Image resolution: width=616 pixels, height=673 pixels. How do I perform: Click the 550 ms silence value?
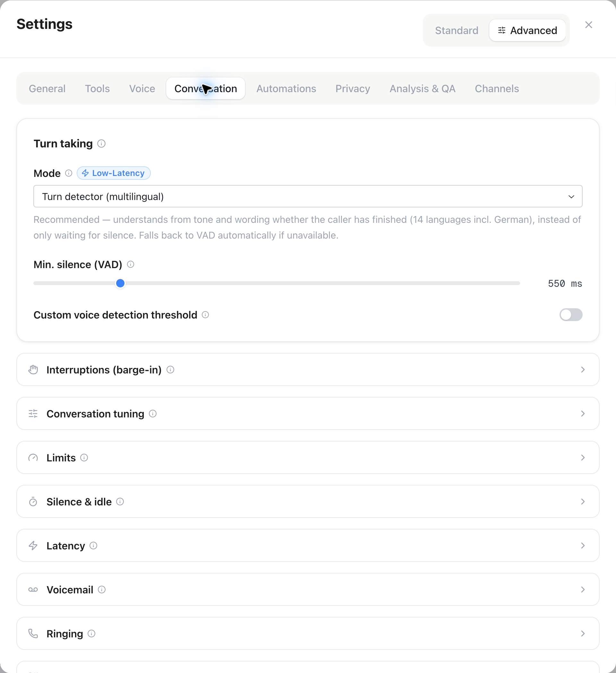(565, 284)
